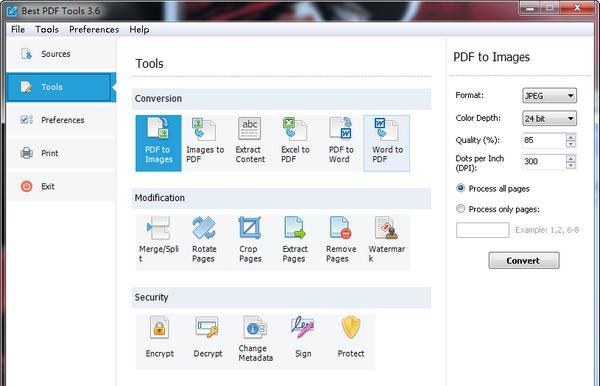
Task: Open the Watermark tool
Action: pos(386,242)
